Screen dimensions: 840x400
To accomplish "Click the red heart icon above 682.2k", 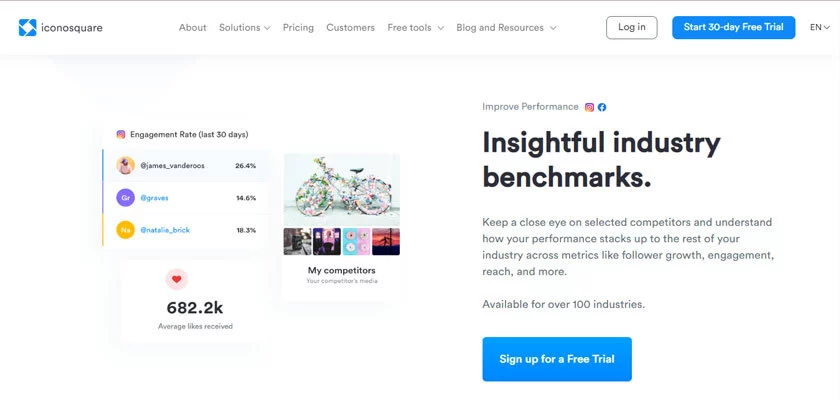I will coord(177,279).
